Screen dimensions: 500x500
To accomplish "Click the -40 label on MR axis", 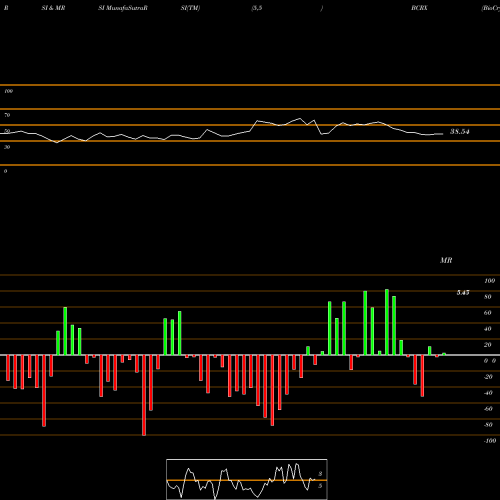I will click(x=488, y=393).
